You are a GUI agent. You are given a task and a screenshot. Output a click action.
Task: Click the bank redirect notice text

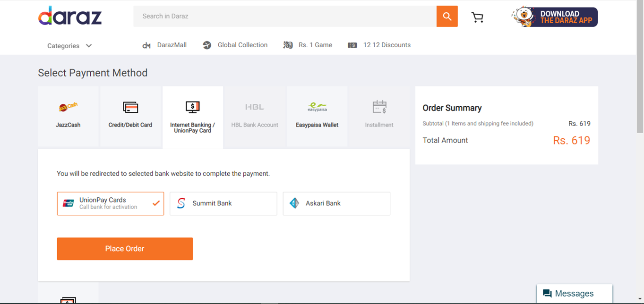pos(163,174)
